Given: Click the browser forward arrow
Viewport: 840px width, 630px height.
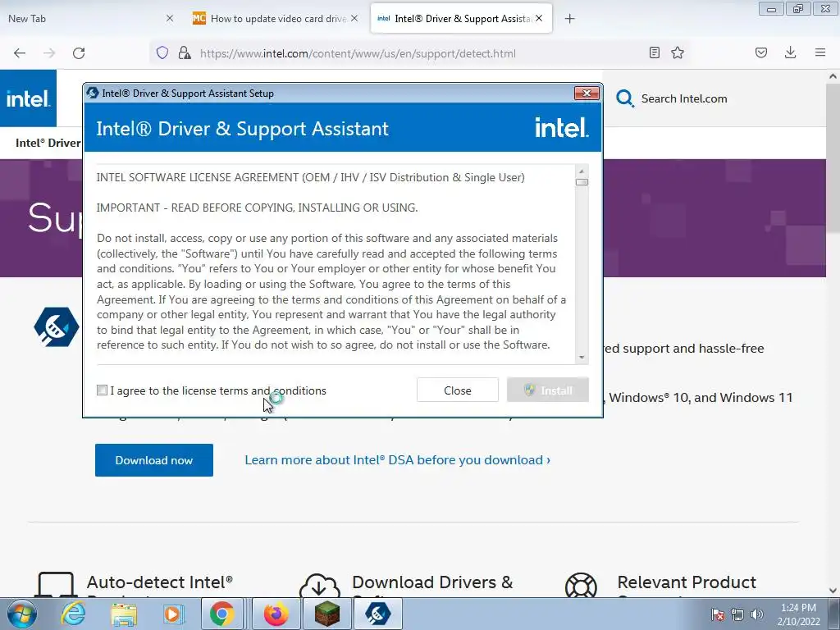Looking at the screenshot, I should click(x=49, y=53).
